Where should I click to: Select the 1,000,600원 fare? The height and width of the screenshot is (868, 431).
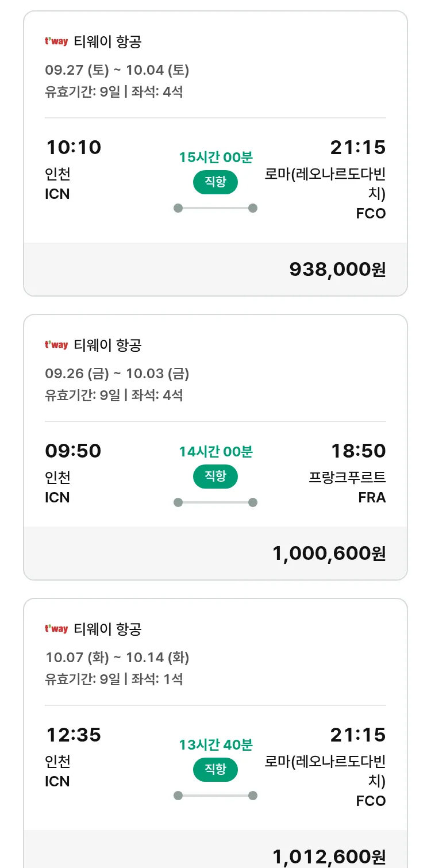[329, 553]
